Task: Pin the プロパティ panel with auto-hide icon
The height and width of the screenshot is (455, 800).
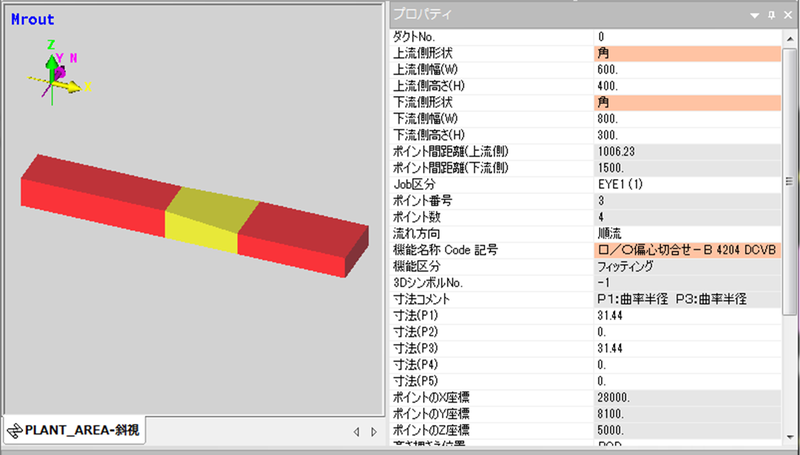Action: pyautogui.click(x=771, y=15)
